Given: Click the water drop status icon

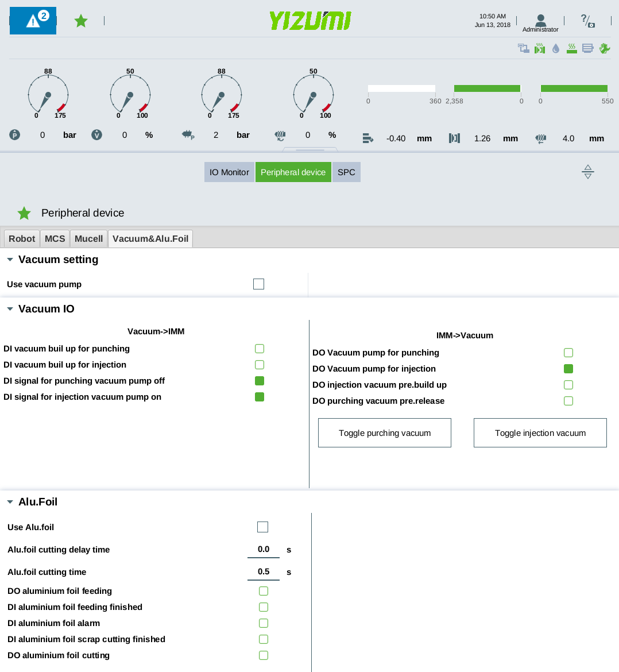Looking at the screenshot, I should tap(556, 49).
